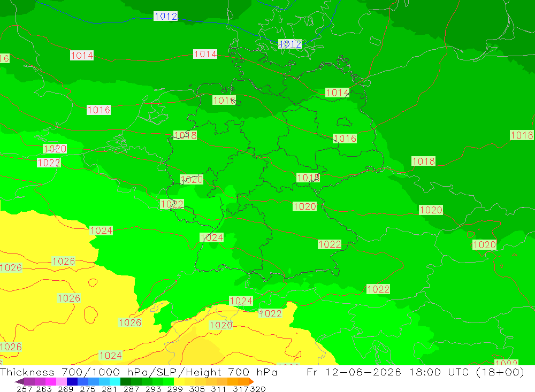Click the dark purple arrow at legend start

pos(19,381)
